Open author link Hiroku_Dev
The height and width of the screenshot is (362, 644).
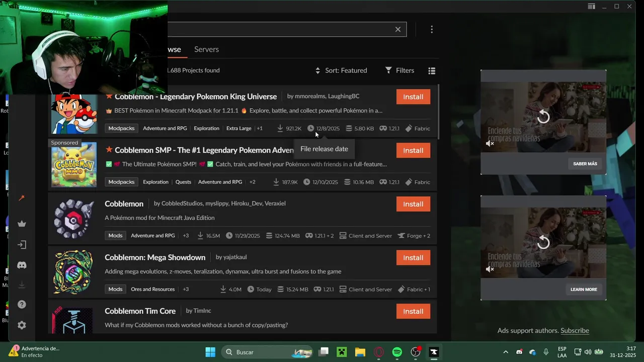click(x=247, y=203)
